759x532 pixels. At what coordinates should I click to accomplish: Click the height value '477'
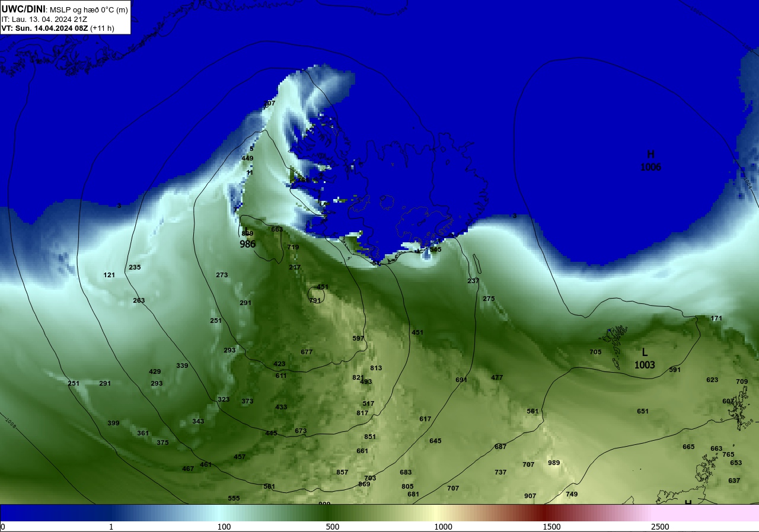coord(497,377)
